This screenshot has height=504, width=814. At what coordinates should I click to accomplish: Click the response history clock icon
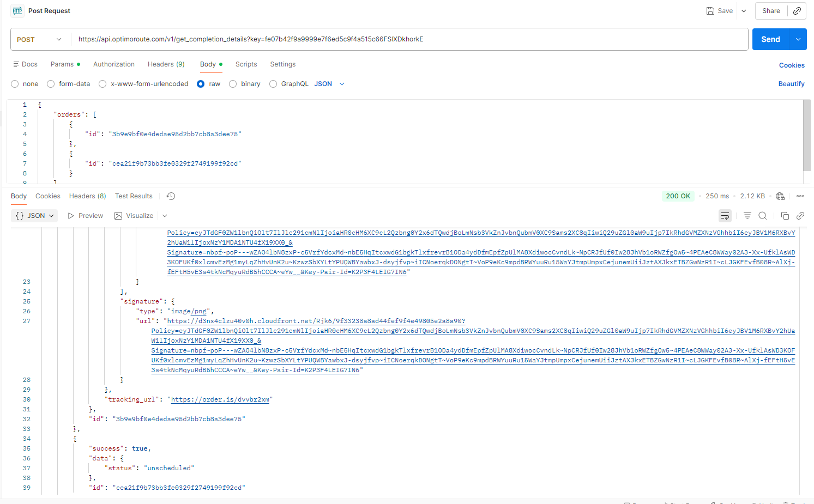tap(171, 196)
